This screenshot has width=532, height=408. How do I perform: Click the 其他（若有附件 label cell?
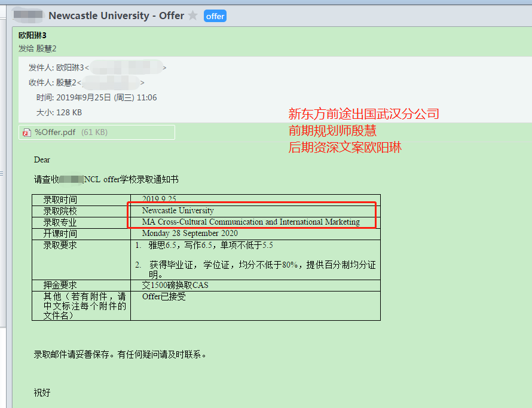pos(81,306)
